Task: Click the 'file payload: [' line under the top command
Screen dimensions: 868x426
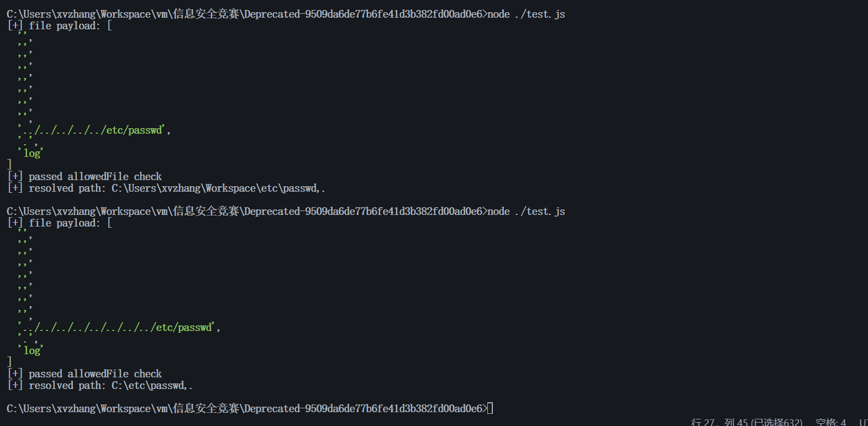Action: (x=70, y=26)
